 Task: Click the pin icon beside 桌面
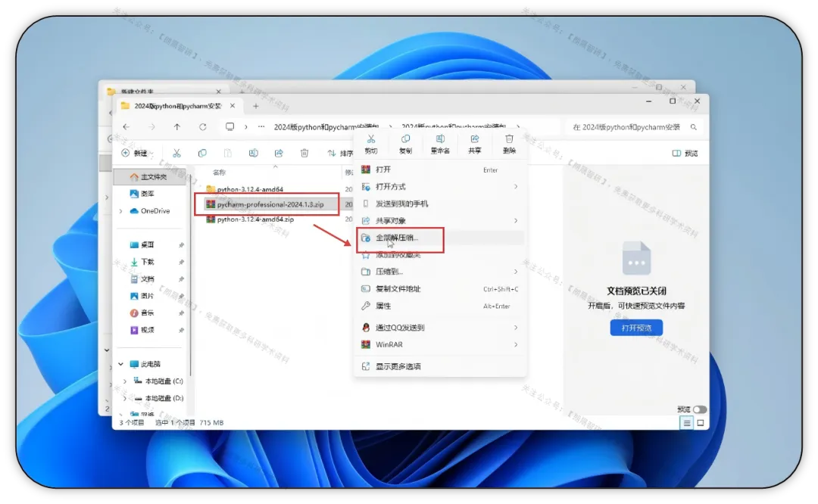pos(181,245)
